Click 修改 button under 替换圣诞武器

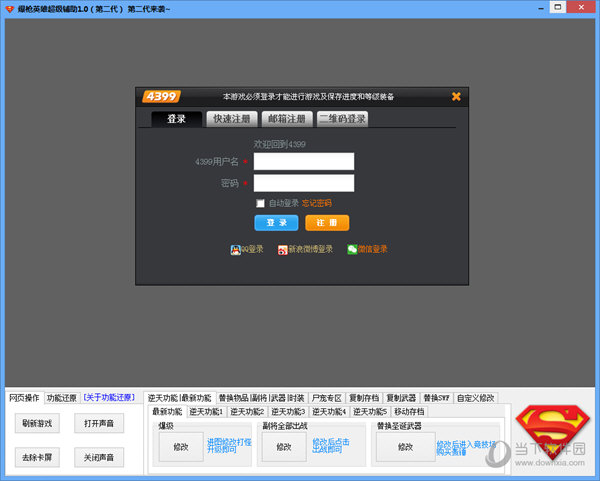(x=406, y=447)
